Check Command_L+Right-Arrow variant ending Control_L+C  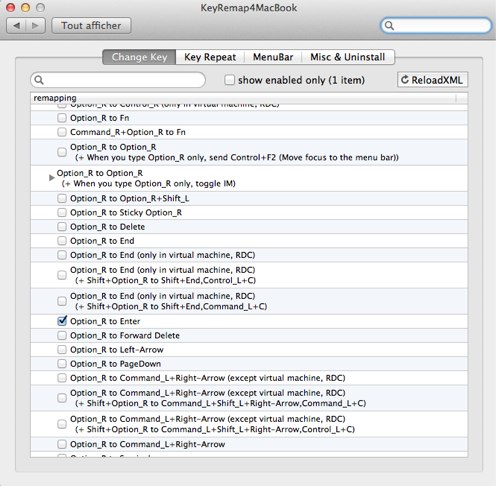coord(62,424)
